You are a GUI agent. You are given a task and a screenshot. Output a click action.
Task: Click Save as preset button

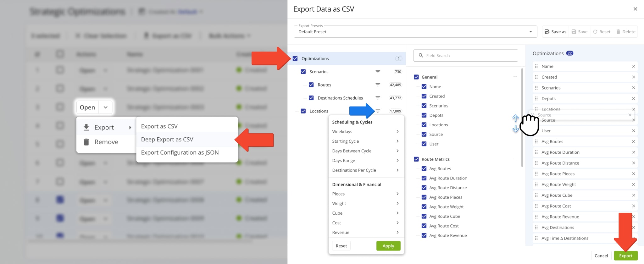click(555, 32)
